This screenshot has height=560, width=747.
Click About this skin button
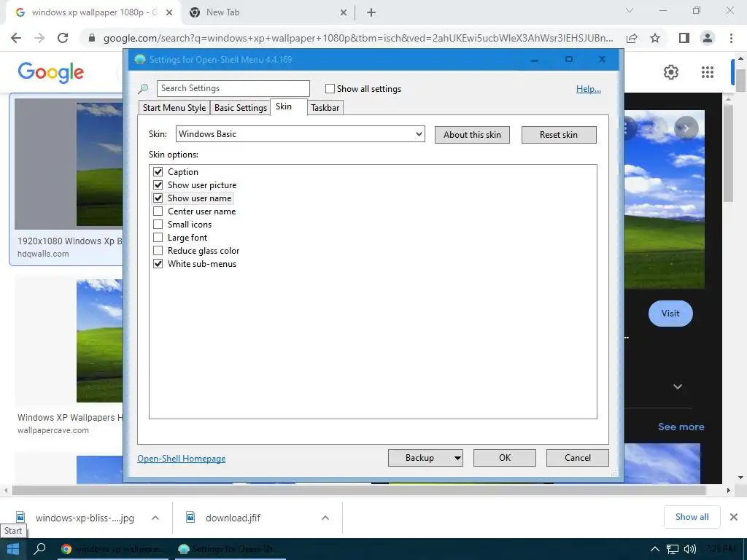click(472, 135)
